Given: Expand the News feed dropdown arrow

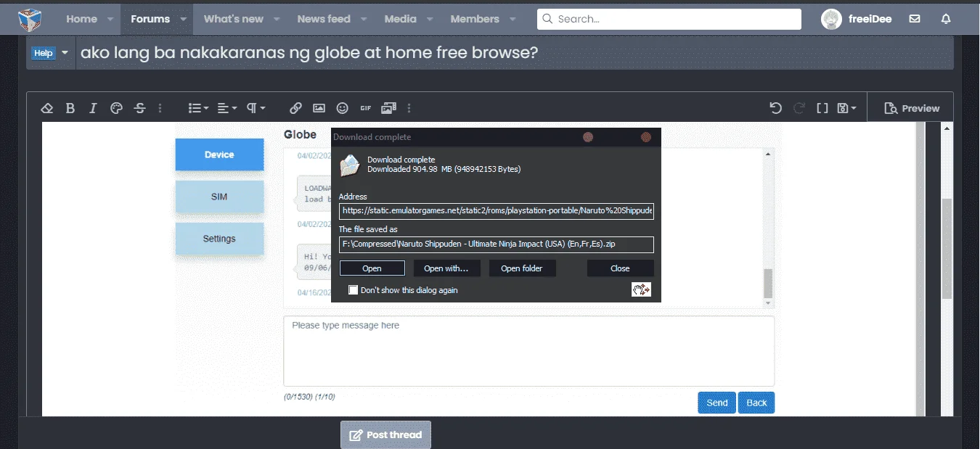Looking at the screenshot, I should [x=364, y=19].
